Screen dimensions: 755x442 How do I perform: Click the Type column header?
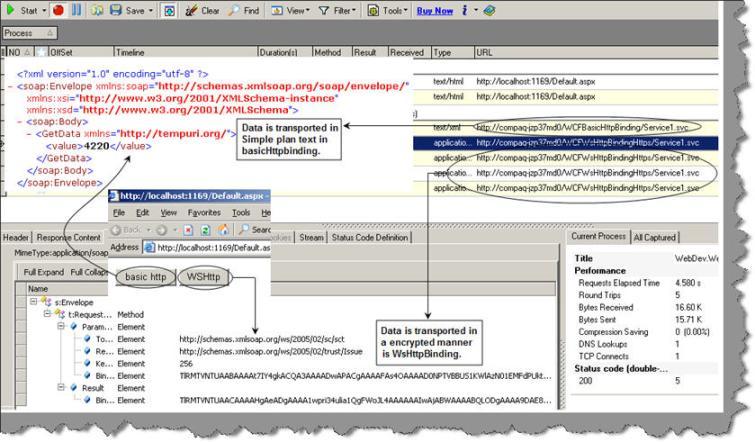pos(452,52)
